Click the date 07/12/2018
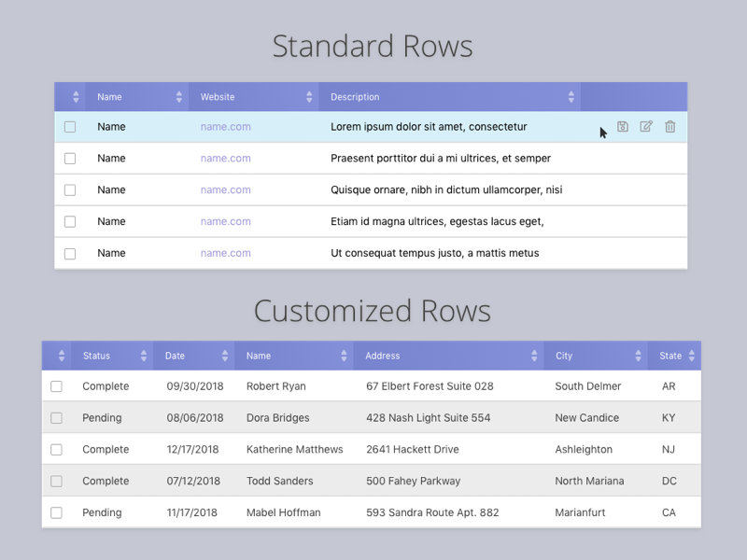747x560 pixels. [x=193, y=481]
